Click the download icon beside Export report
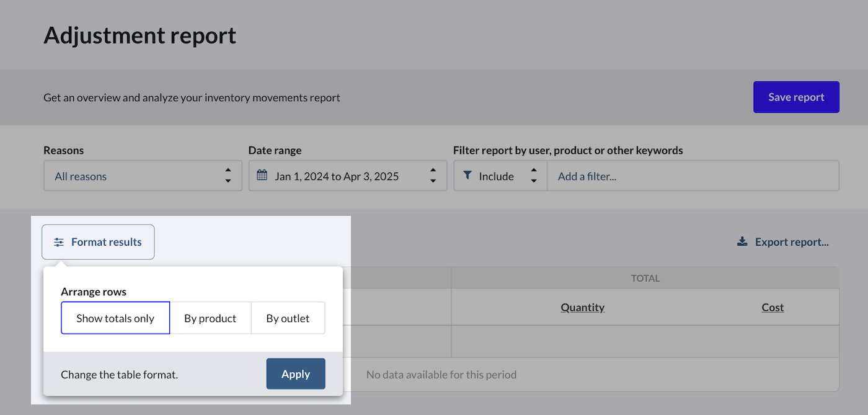 click(742, 242)
